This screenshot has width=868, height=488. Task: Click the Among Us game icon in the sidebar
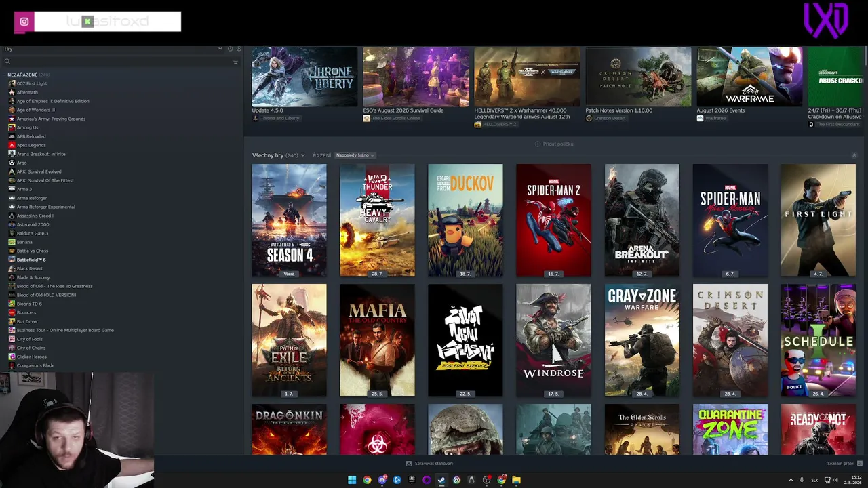12,127
